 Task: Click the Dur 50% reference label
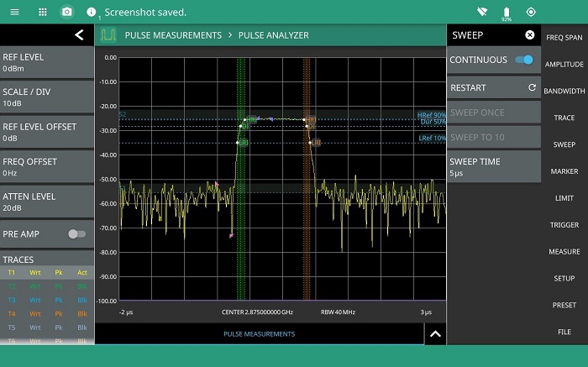click(x=433, y=122)
